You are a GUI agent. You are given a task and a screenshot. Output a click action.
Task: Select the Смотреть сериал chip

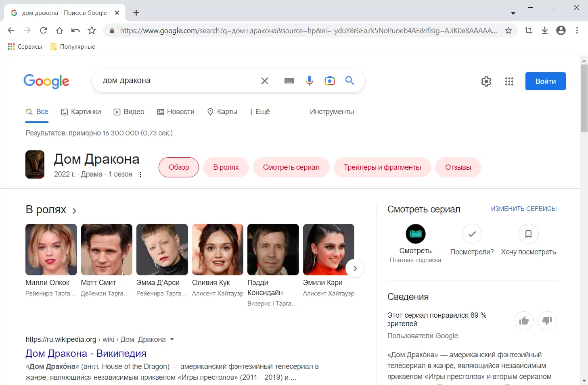291,167
